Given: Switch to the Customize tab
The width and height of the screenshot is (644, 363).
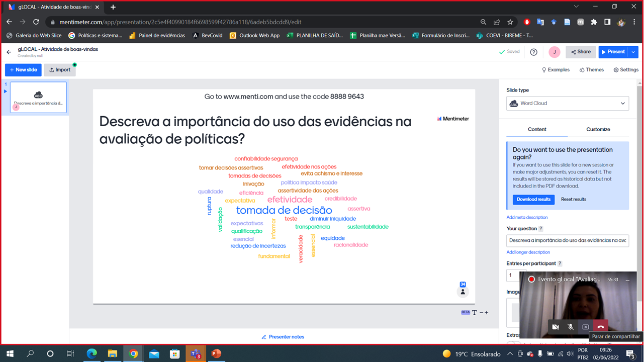Looking at the screenshot, I should [598, 129].
